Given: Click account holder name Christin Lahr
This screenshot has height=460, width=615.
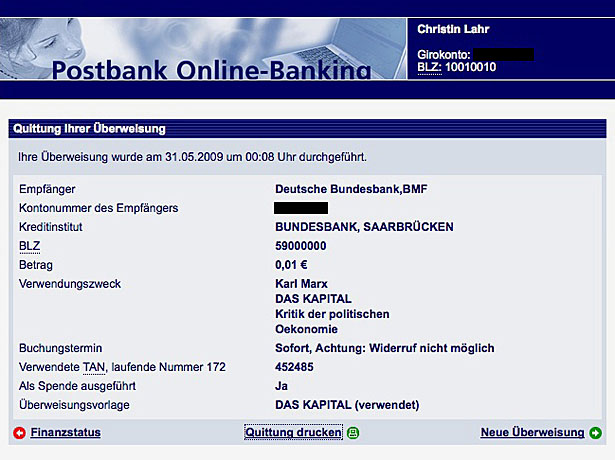Looking at the screenshot, I should (x=453, y=29).
